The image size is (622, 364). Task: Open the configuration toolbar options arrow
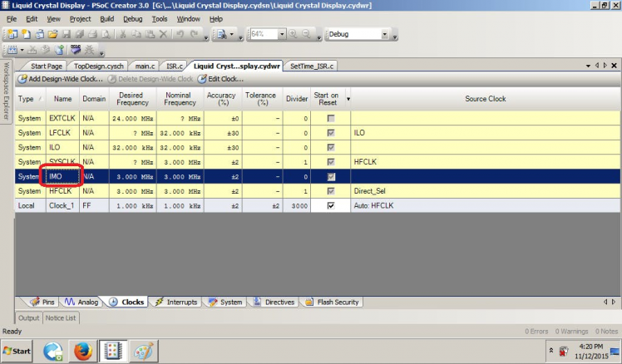[x=395, y=37]
